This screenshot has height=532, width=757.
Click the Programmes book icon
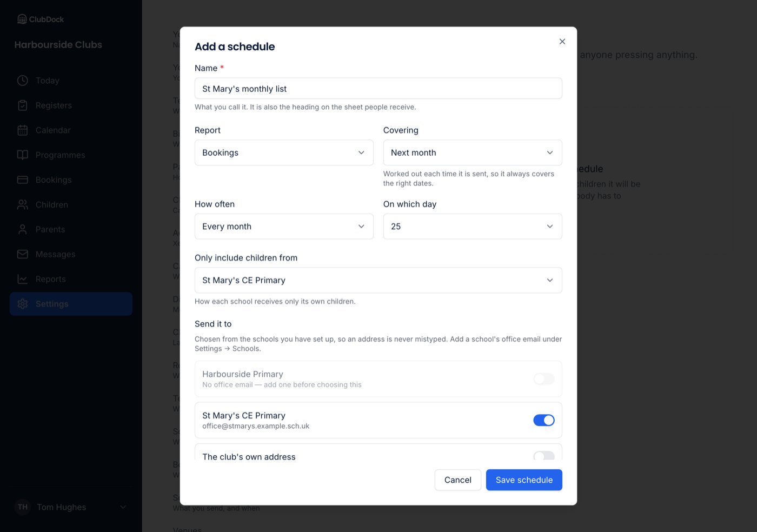coord(23,155)
